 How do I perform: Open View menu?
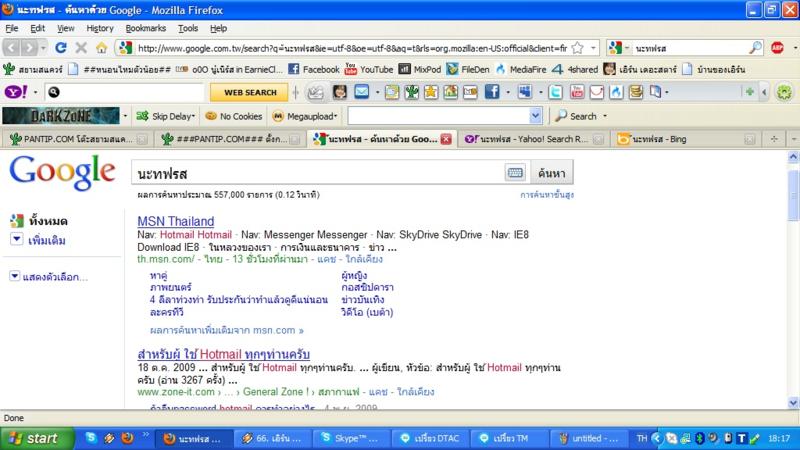[65, 28]
